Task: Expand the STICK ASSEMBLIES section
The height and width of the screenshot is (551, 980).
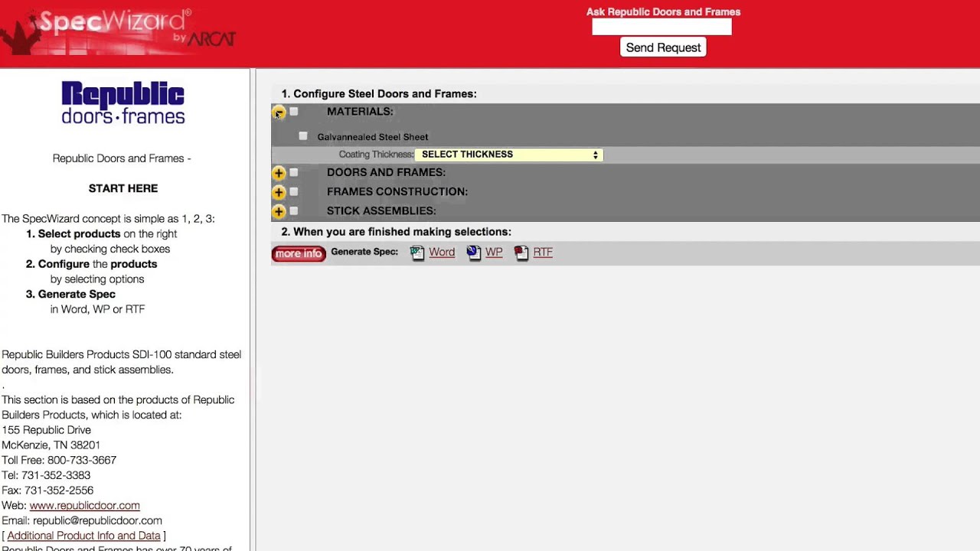Action: [279, 212]
